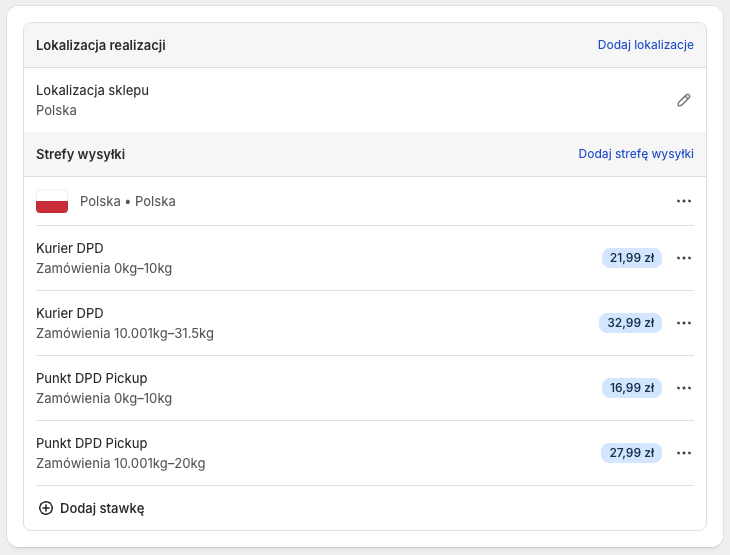Click the Polska • Polska zone label
730x555 pixels.
click(x=127, y=201)
